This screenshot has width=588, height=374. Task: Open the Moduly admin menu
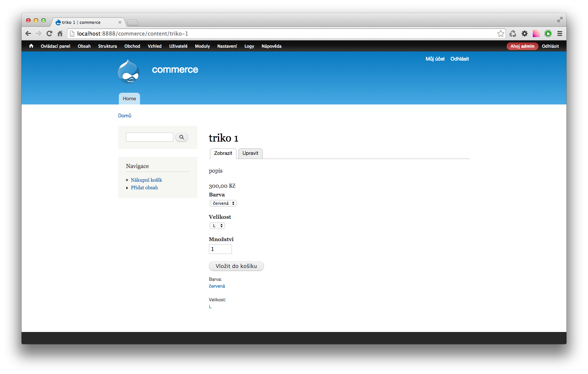(x=202, y=46)
